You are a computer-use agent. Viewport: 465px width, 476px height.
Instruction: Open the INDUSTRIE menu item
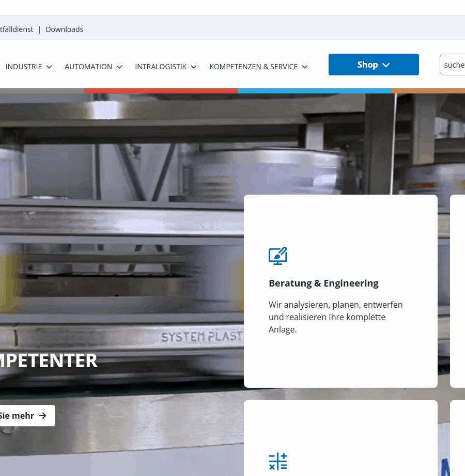[x=24, y=67]
